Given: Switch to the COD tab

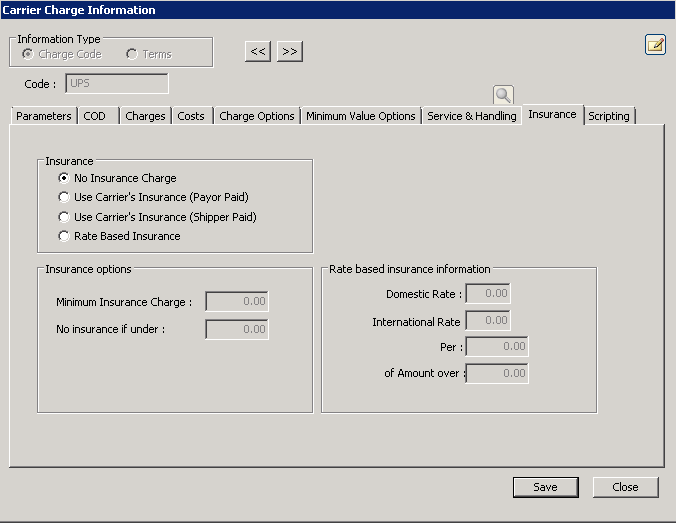Looking at the screenshot, I should pos(95,116).
